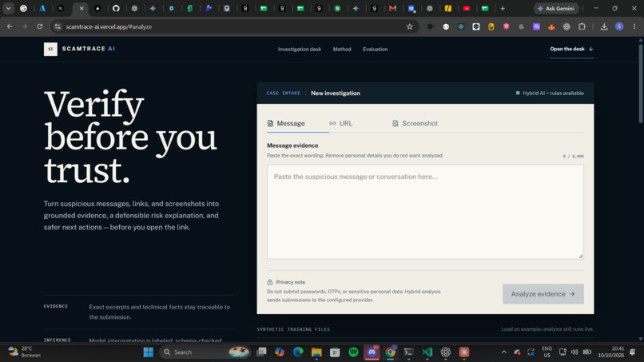Open Terminal from taskbar
This screenshot has width=644, height=362.
pos(408,352)
